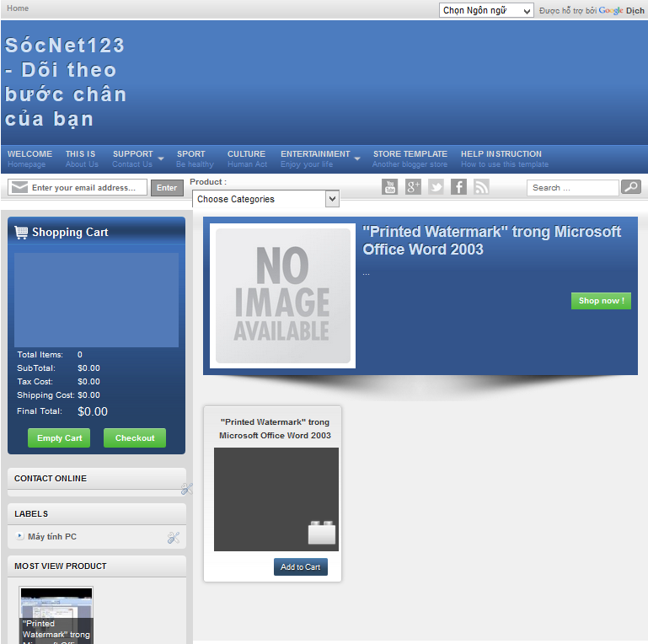Viewport: 648px width, 644px height.
Task: Click the Empty Cart button
Action: [x=59, y=437]
